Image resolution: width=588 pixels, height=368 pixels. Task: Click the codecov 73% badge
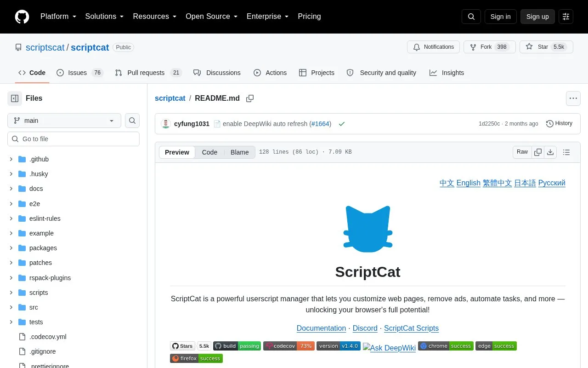tap(289, 346)
